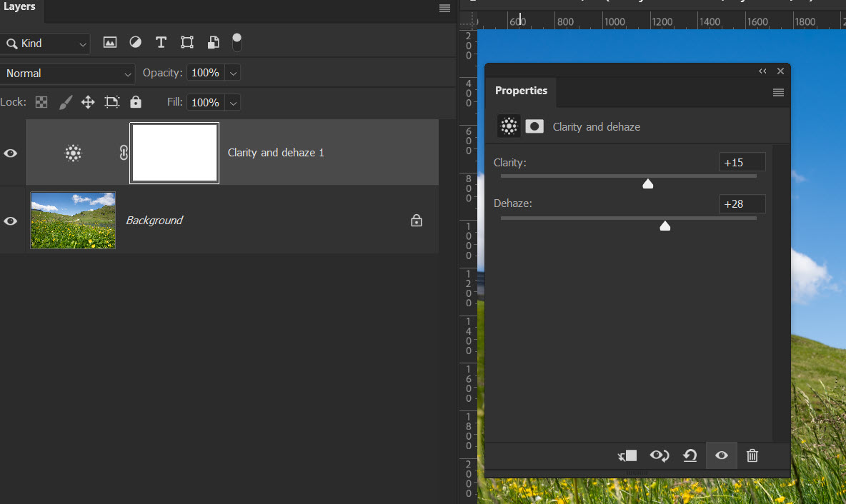This screenshot has width=846, height=504.
Task: Hide the Background layer
Action: tap(11, 221)
